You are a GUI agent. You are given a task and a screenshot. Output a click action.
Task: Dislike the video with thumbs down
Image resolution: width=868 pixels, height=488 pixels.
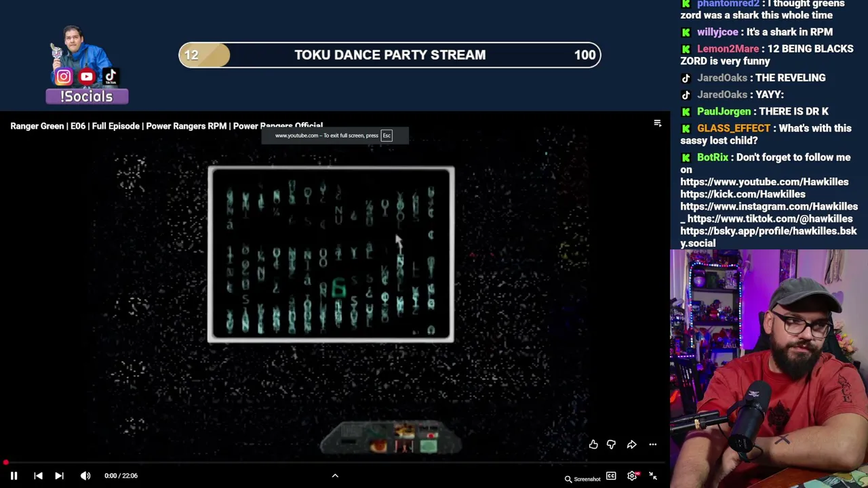click(611, 445)
